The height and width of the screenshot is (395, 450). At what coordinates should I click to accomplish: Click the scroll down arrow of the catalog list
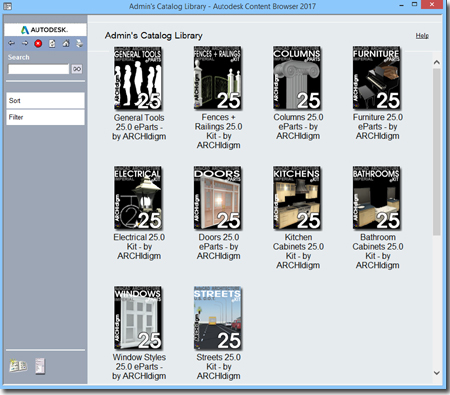pyautogui.click(x=437, y=373)
